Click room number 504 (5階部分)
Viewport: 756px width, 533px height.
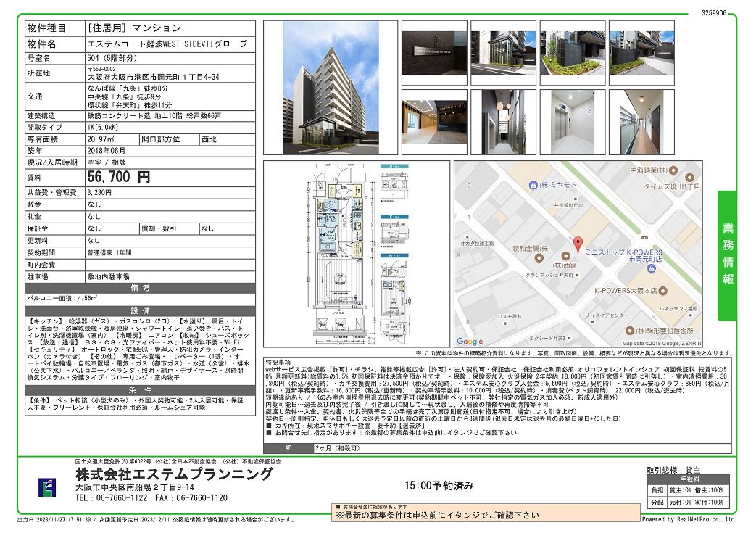(x=112, y=58)
